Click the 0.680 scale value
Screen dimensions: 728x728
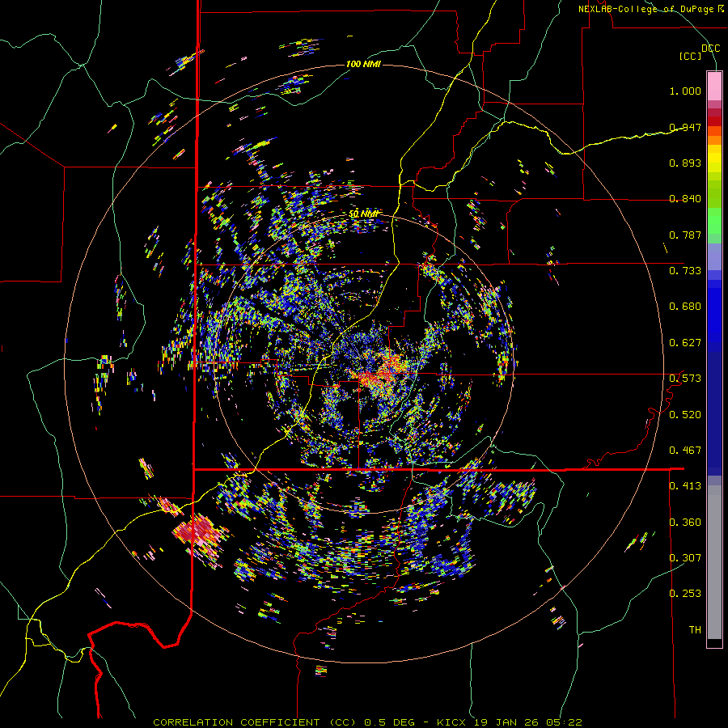pyautogui.click(x=685, y=307)
